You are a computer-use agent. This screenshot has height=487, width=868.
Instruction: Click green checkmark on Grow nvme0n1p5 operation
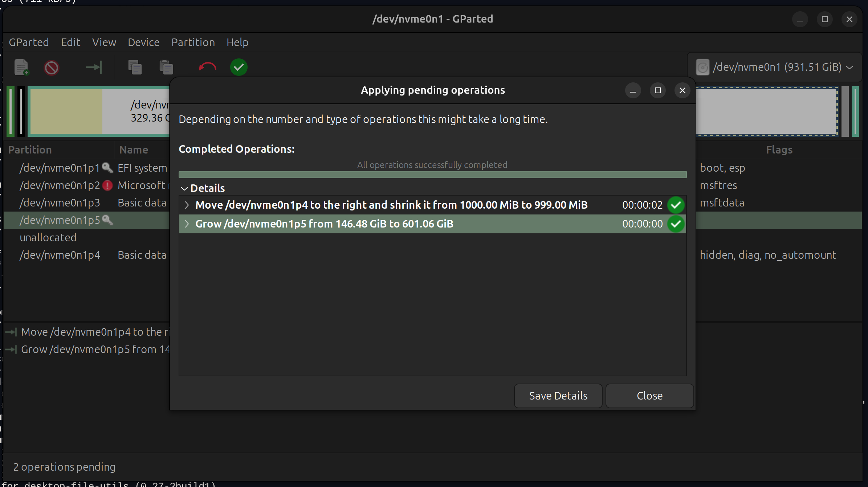[676, 224]
